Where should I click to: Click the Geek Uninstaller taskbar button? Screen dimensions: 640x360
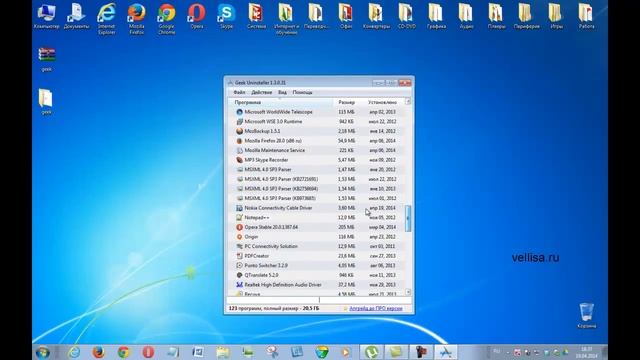pos(445,352)
